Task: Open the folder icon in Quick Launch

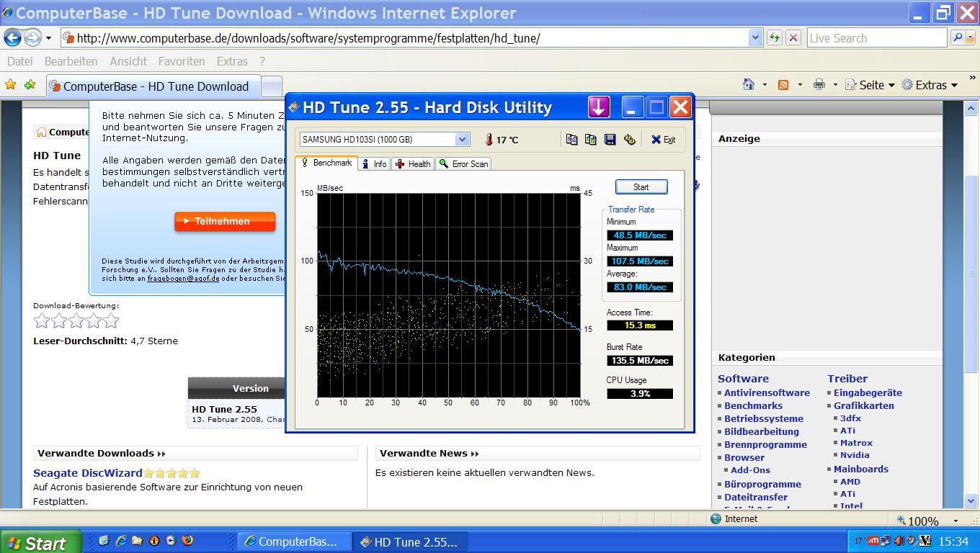Action: (x=137, y=541)
